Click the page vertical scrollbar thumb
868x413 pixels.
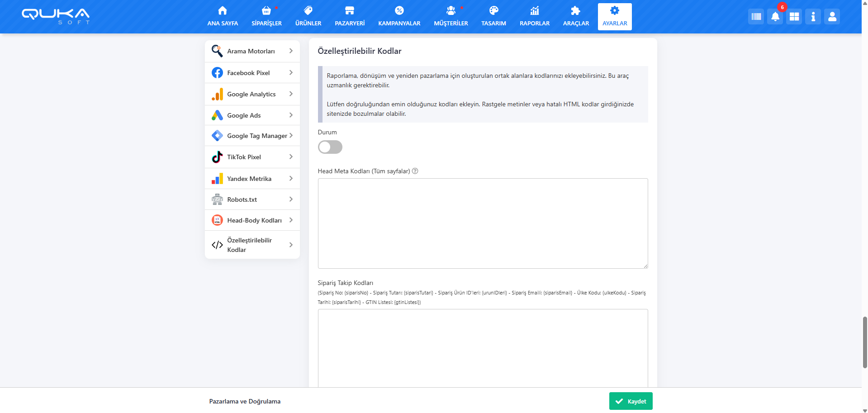[x=865, y=342]
